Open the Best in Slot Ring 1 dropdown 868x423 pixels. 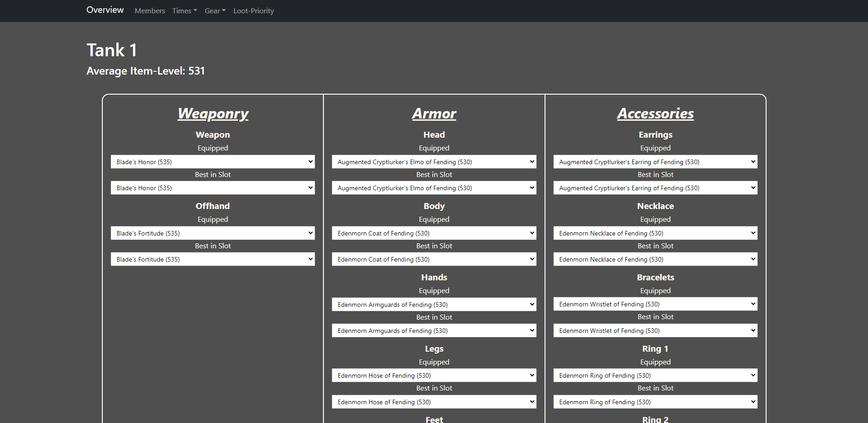(x=655, y=402)
